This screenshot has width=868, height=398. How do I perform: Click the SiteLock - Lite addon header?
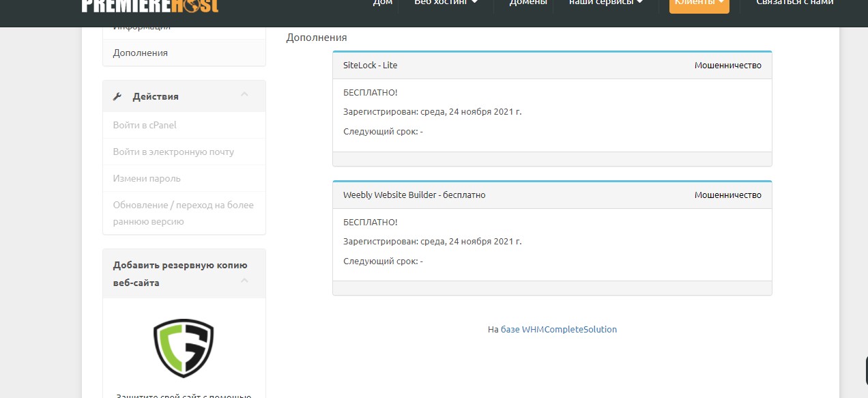coord(370,65)
